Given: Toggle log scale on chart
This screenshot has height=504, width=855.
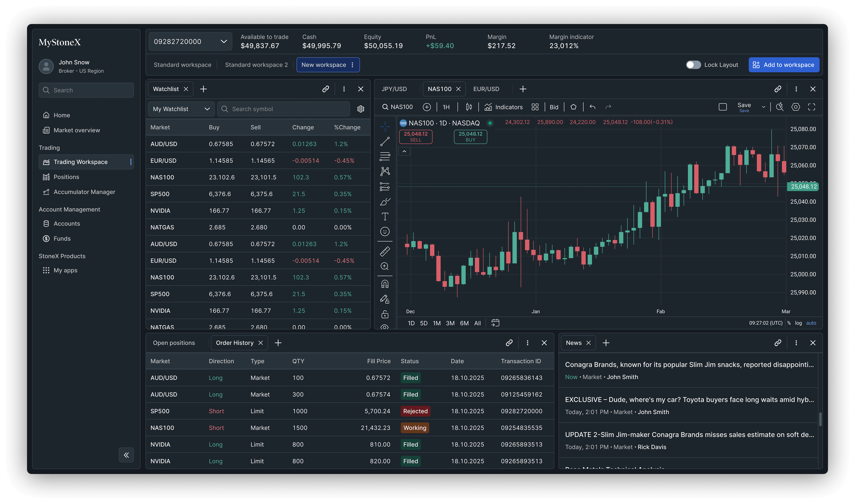Looking at the screenshot, I should tap(798, 323).
